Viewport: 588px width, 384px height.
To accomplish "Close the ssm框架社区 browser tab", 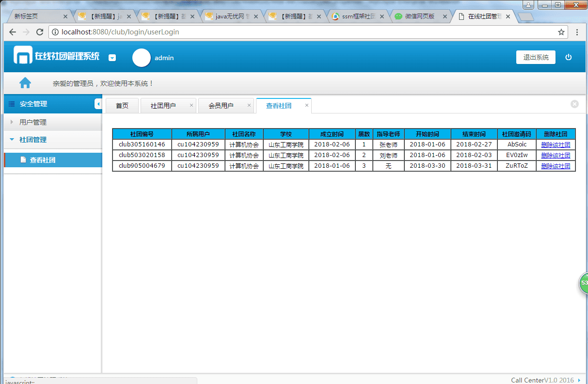I will tap(382, 16).
